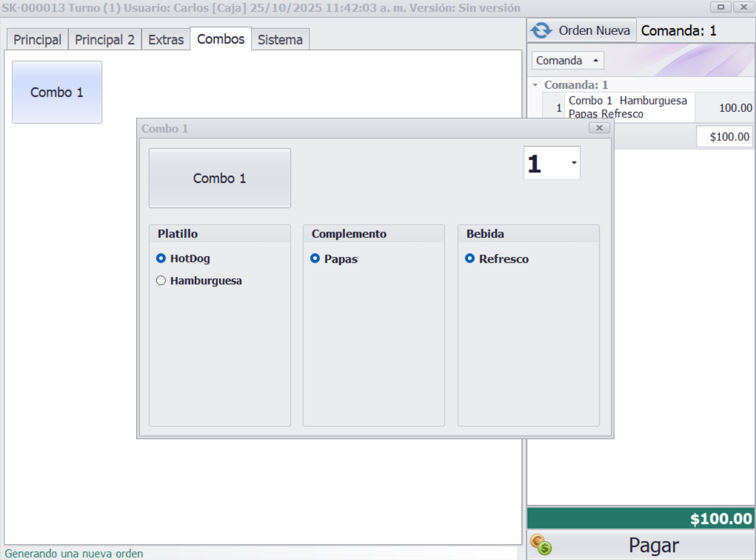Viewport: 756px width, 560px height.
Task: Open the quantity dropdown arrow
Action: (574, 163)
